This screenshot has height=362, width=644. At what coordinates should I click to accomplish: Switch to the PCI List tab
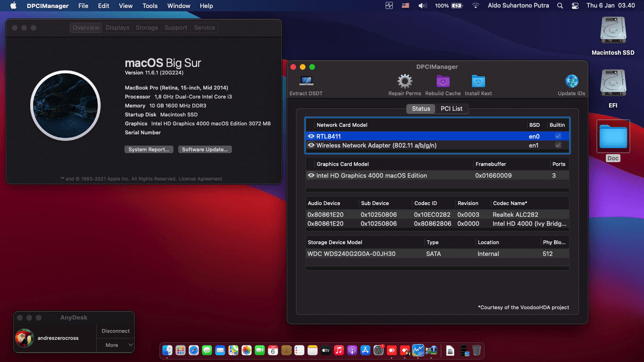click(x=452, y=108)
